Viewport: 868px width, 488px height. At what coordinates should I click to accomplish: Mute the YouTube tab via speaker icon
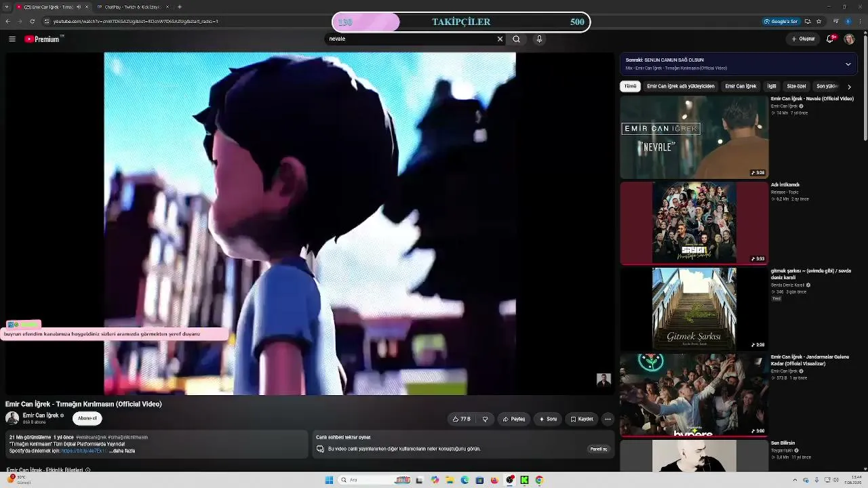tap(78, 7)
